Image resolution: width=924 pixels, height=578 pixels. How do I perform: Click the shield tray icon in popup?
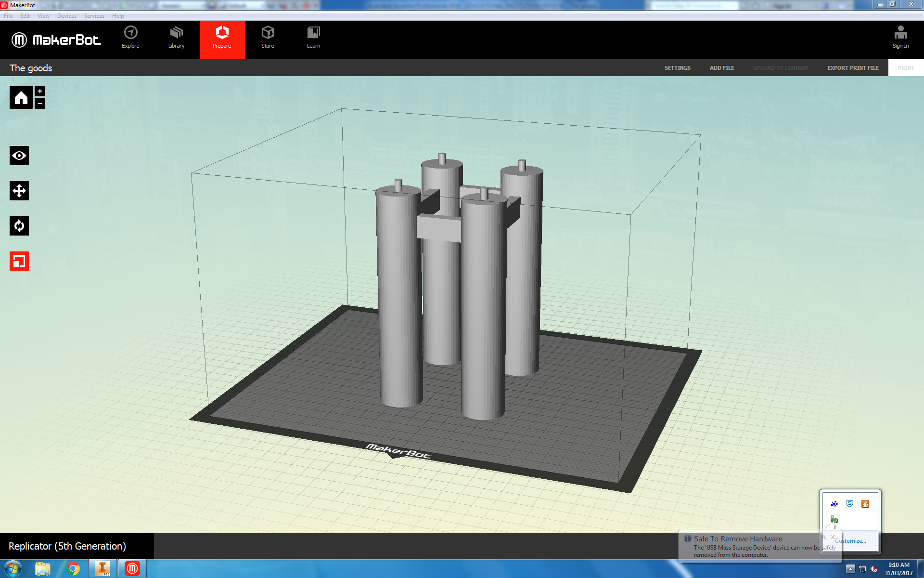click(850, 504)
